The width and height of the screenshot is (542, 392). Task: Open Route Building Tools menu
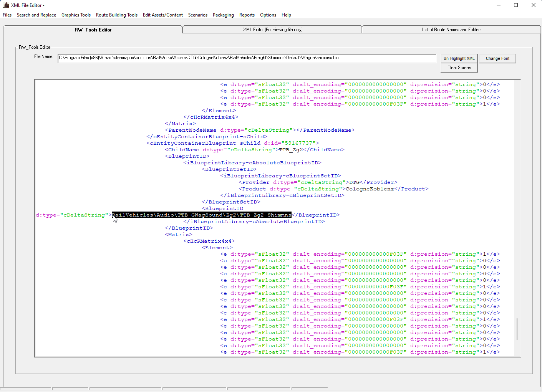[x=117, y=15]
